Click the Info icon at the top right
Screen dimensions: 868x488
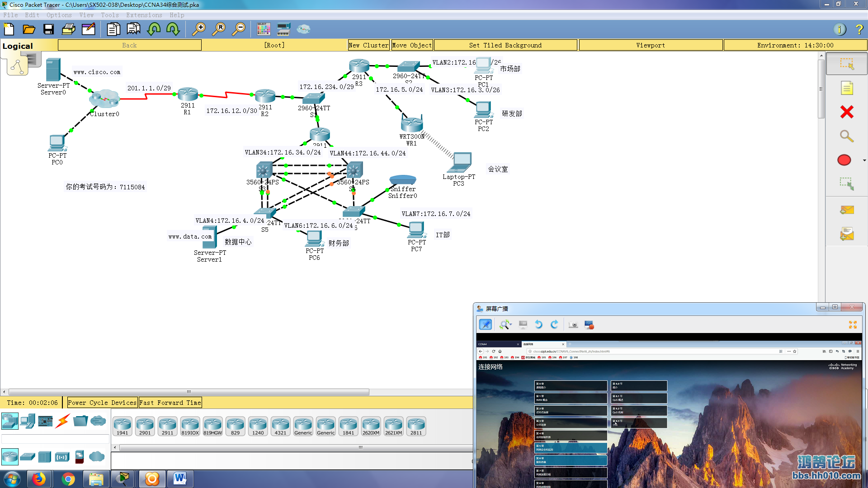pos(840,30)
